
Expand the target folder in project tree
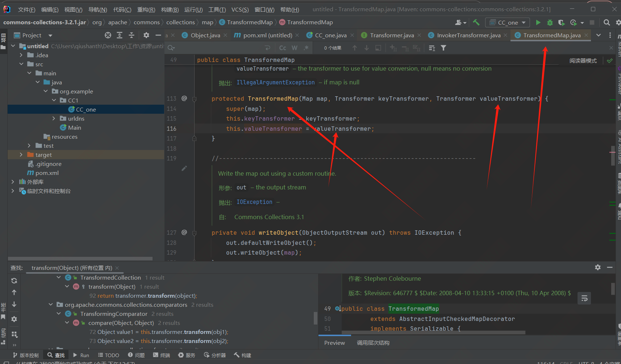pos(21,155)
